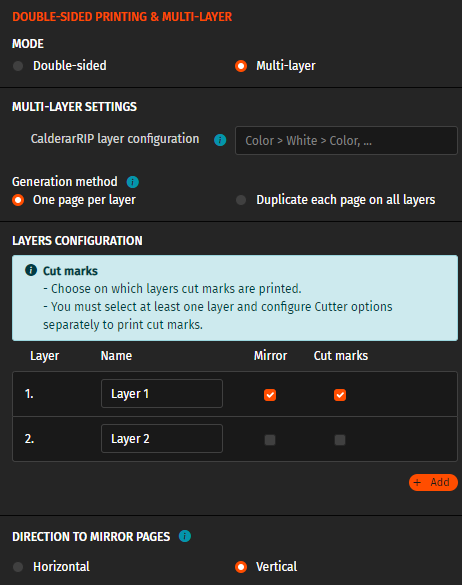Open info icon beside Direction to mirror pages
The width and height of the screenshot is (462, 585).
tap(185, 536)
